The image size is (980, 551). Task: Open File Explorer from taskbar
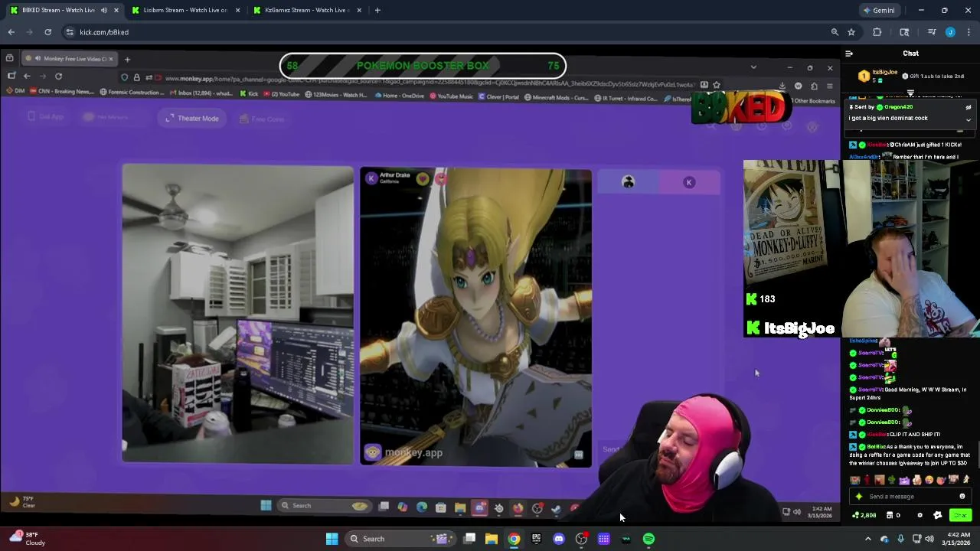pyautogui.click(x=492, y=539)
